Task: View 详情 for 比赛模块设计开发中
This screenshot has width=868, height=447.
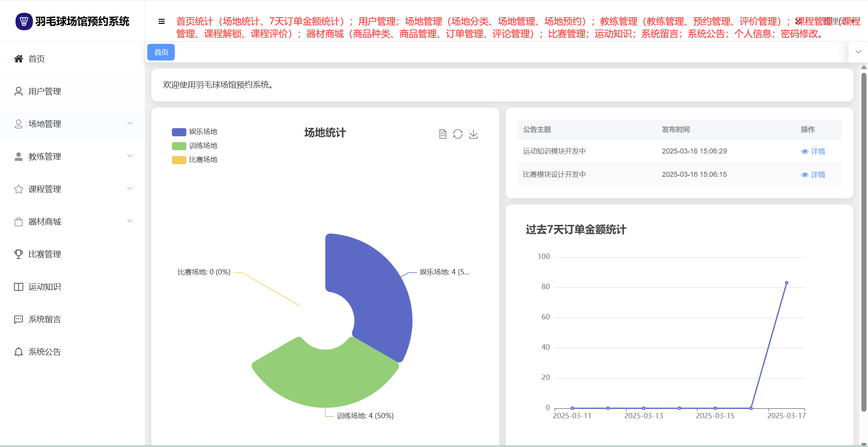Action: tap(813, 175)
